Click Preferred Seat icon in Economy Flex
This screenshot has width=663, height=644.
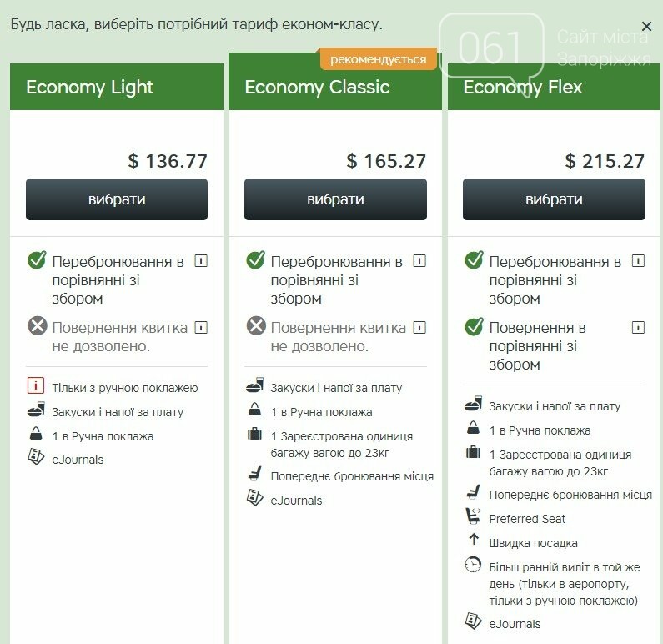pyautogui.click(x=473, y=516)
